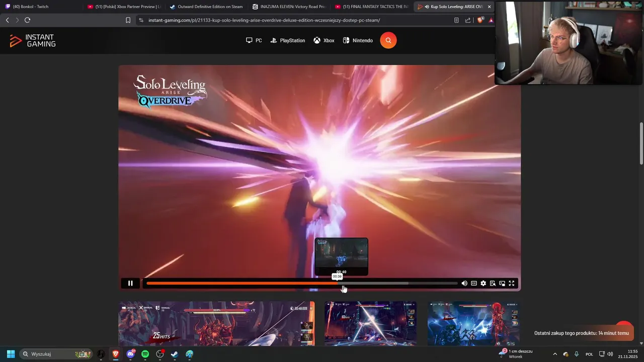Open the middle gameplay screenshot thumbnail
This screenshot has width=644, height=362.
pos(371,323)
